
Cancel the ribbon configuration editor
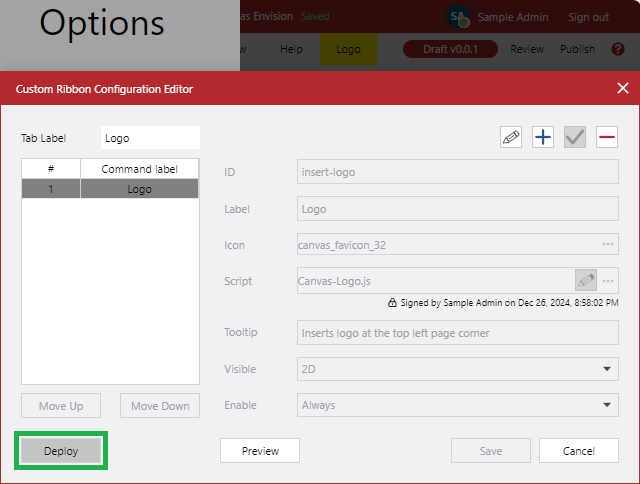click(x=579, y=451)
